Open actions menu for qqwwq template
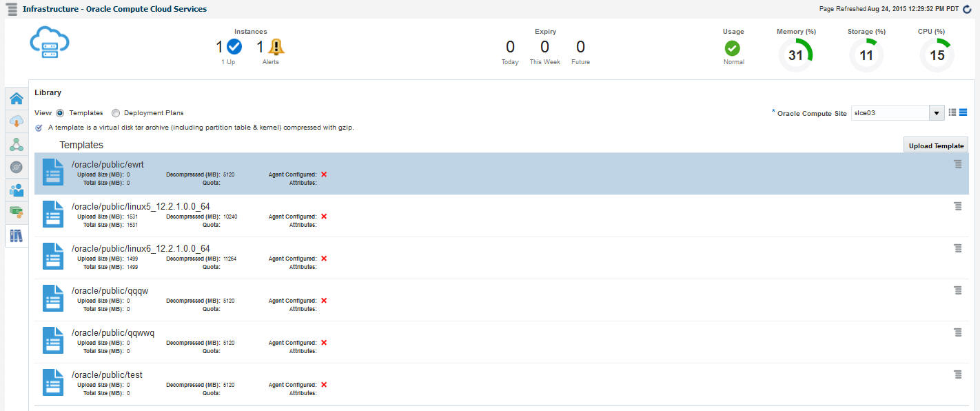 (958, 332)
